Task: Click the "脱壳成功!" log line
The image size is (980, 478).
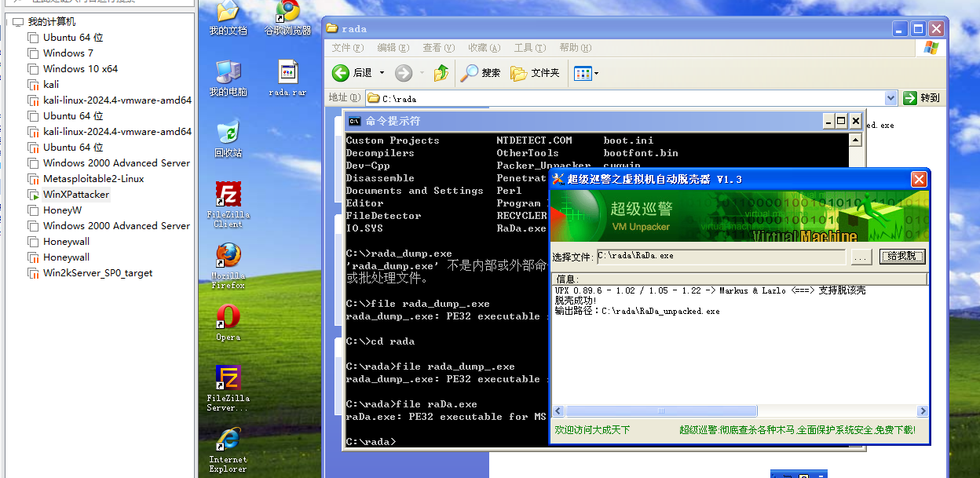Action: click(x=576, y=301)
